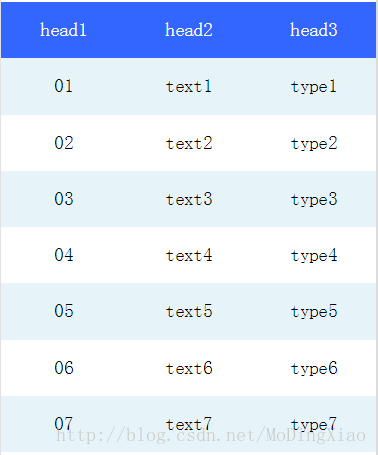378x455 pixels.
Task: Select the cell showing 05
Action: pos(63,311)
